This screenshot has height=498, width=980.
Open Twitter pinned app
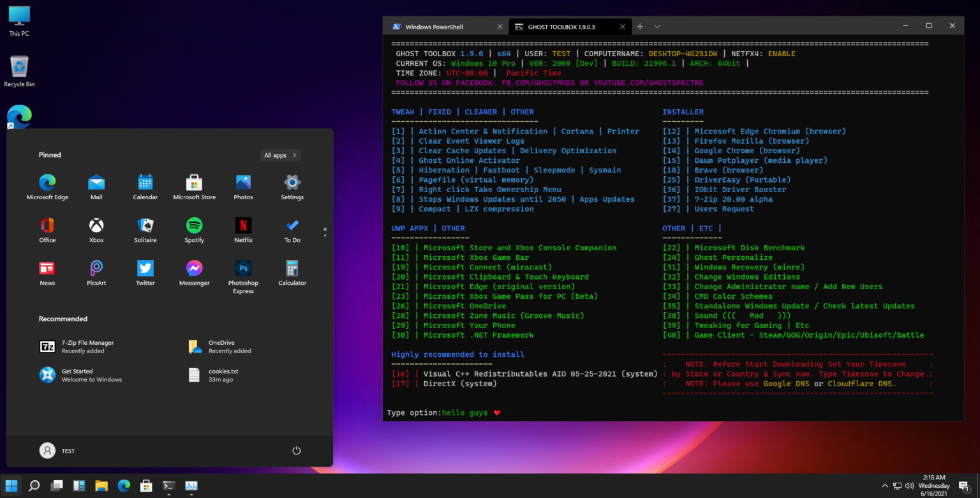click(145, 273)
